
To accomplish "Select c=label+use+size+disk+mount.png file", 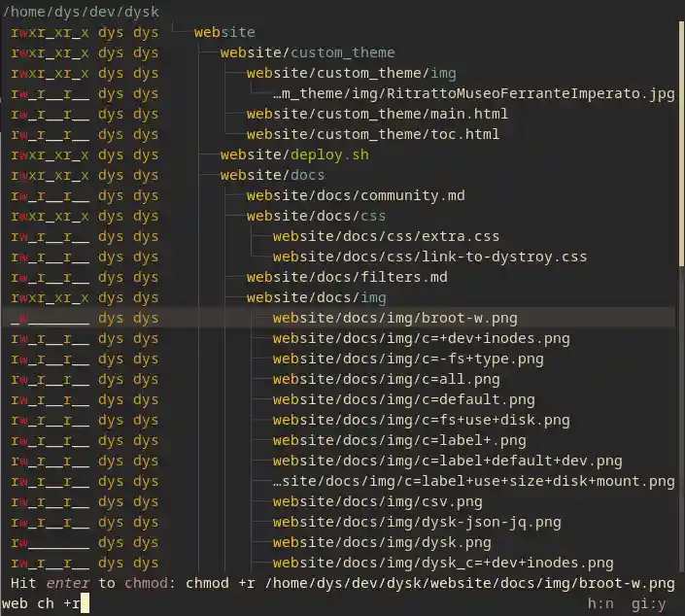I will [x=474, y=482].
